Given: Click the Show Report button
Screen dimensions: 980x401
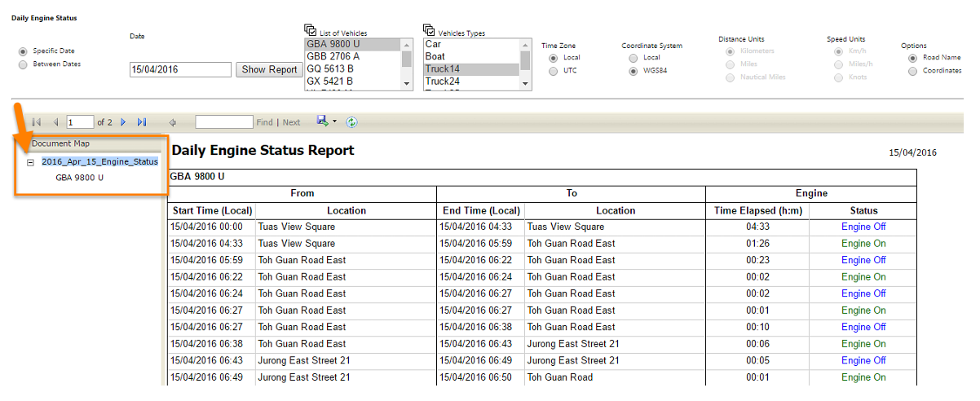Looking at the screenshot, I should pyautogui.click(x=269, y=69).
